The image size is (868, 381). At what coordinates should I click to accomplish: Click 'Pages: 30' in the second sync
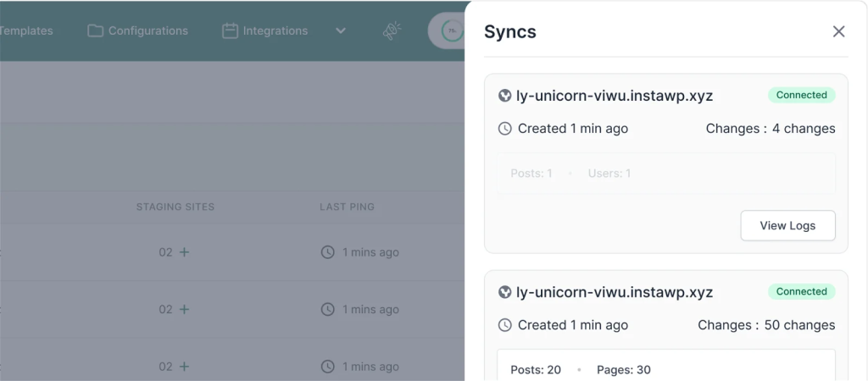click(624, 370)
